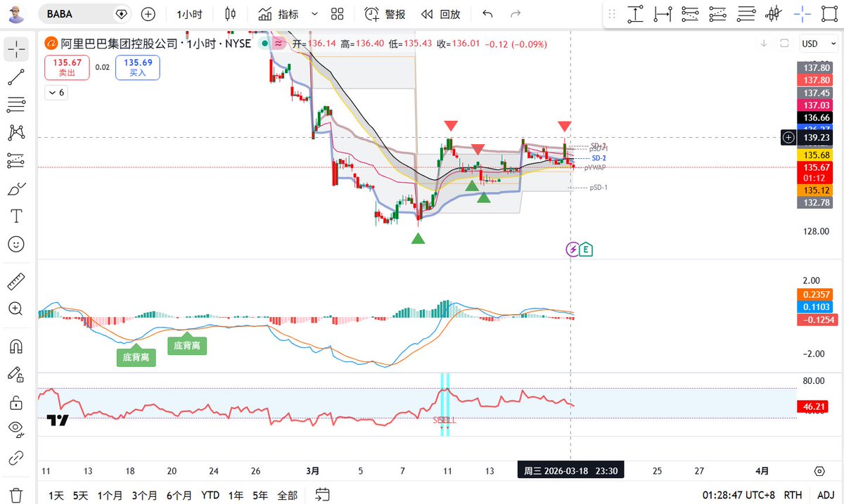Select the 3个月 date range

(145, 496)
